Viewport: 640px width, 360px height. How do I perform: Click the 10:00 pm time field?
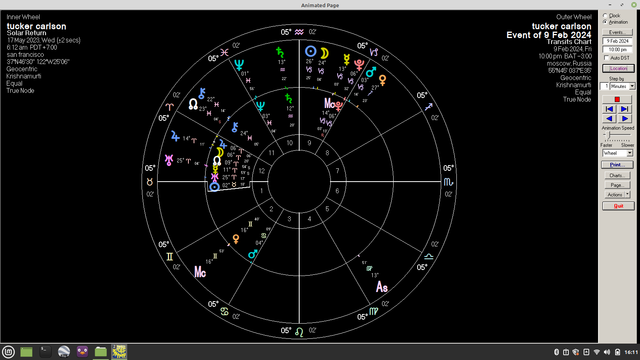click(x=617, y=49)
